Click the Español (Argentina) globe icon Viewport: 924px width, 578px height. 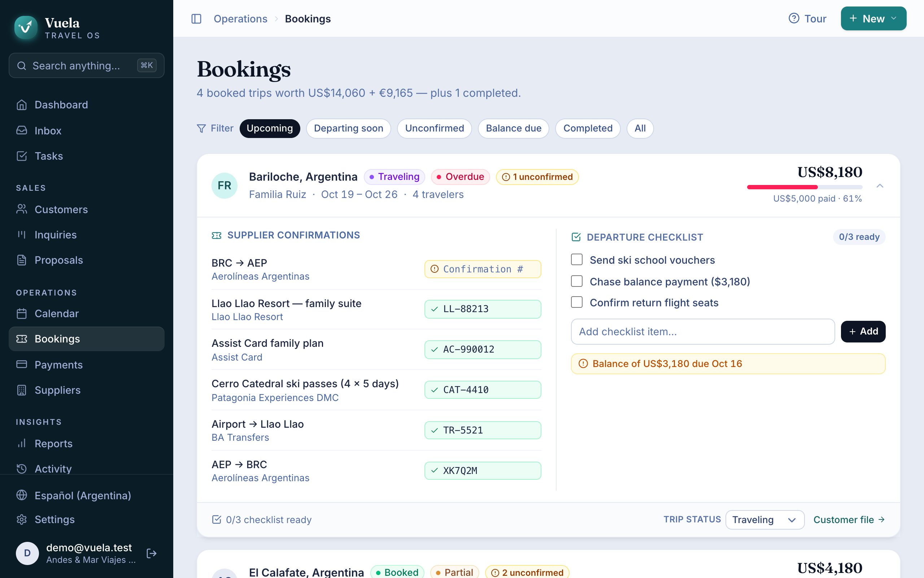(x=22, y=495)
